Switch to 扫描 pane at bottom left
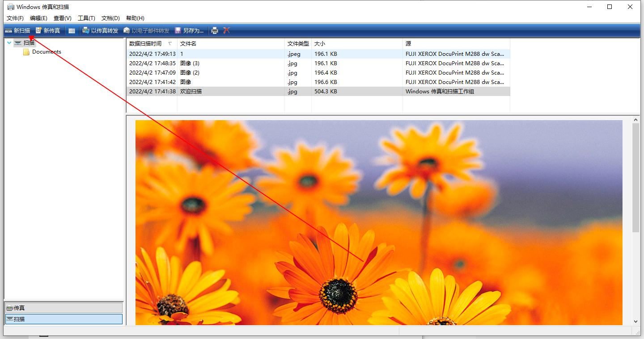Screen dimensions: 644x339 tap(64, 319)
